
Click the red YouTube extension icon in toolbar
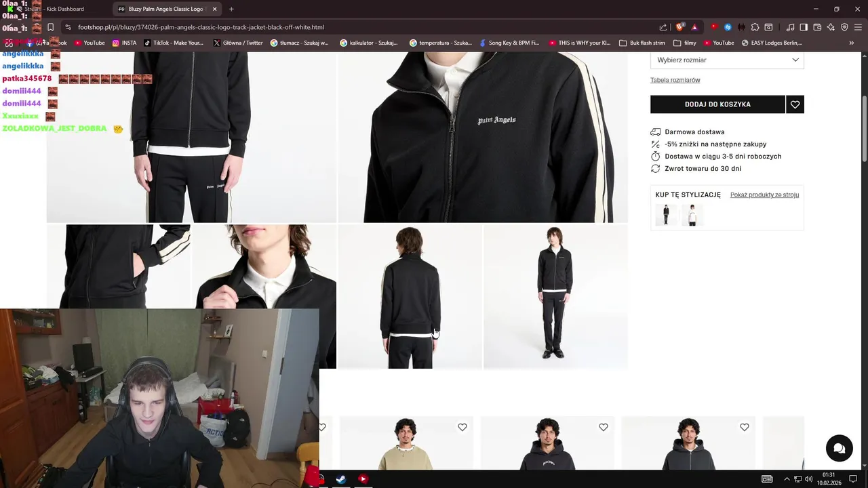point(713,27)
